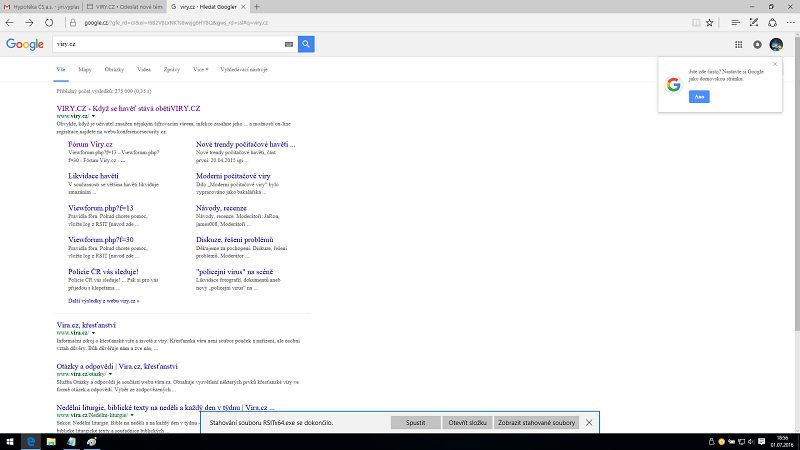Select the Mapy search tab

point(85,69)
